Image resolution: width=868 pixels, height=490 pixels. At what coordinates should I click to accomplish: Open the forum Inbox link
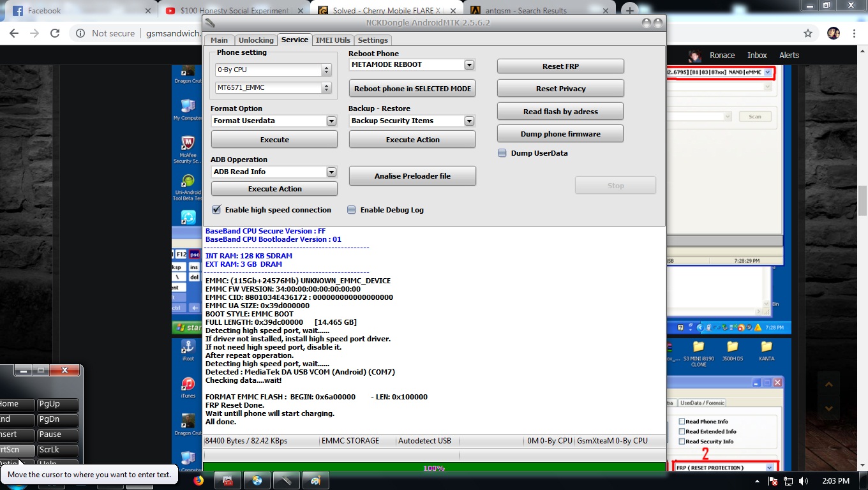click(757, 56)
